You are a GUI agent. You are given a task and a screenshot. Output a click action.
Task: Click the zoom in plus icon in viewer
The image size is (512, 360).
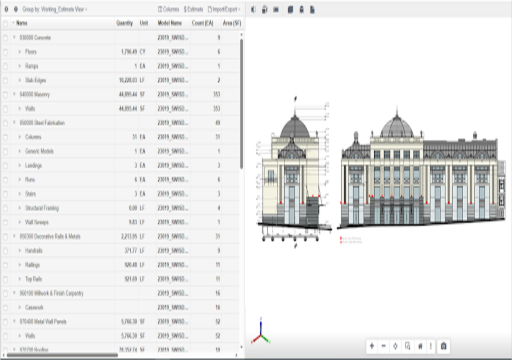pyautogui.click(x=372, y=346)
